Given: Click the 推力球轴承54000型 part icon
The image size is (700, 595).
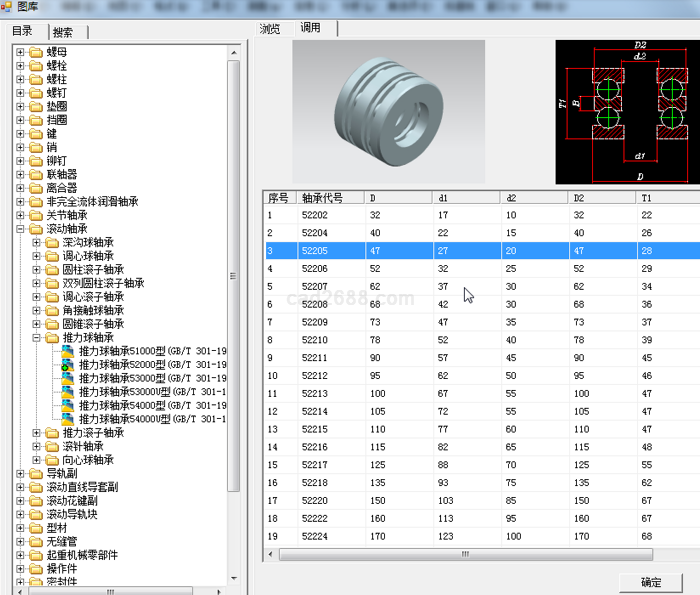Looking at the screenshot, I should [69, 406].
